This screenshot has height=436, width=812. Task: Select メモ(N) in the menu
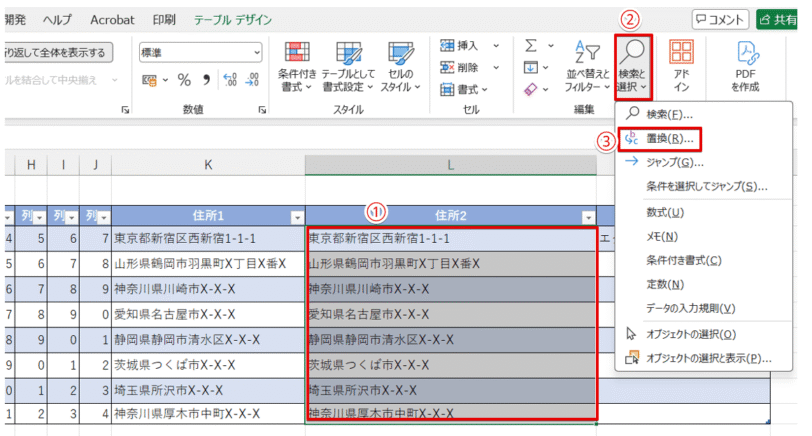pyautogui.click(x=703, y=237)
